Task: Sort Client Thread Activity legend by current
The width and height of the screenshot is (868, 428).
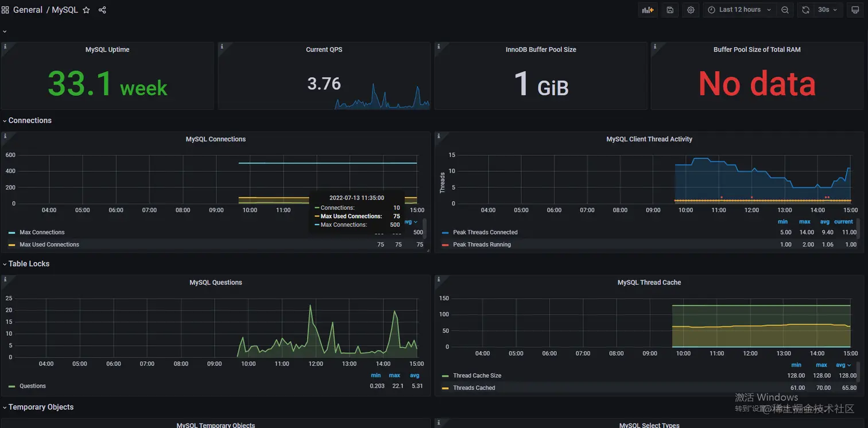Action: click(x=843, y=221)
